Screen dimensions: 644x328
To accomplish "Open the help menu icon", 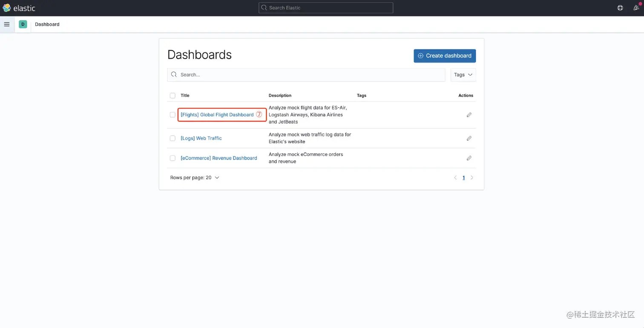I will click(x=620, y=8).
